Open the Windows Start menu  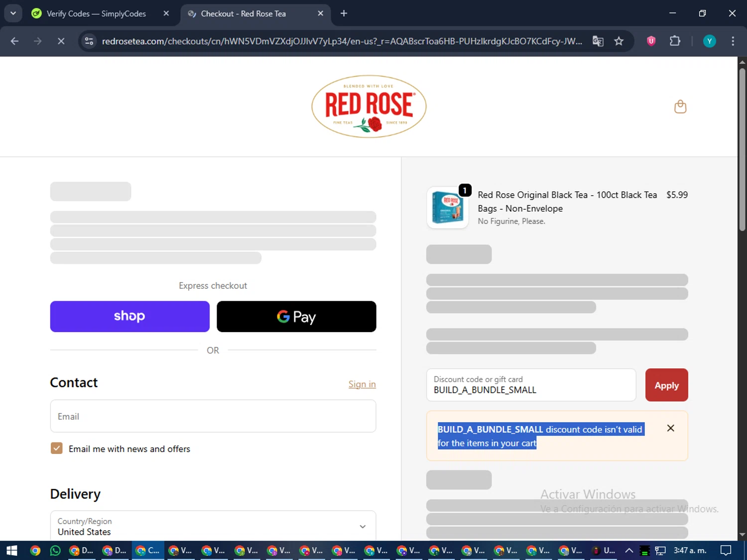[12, 551]
